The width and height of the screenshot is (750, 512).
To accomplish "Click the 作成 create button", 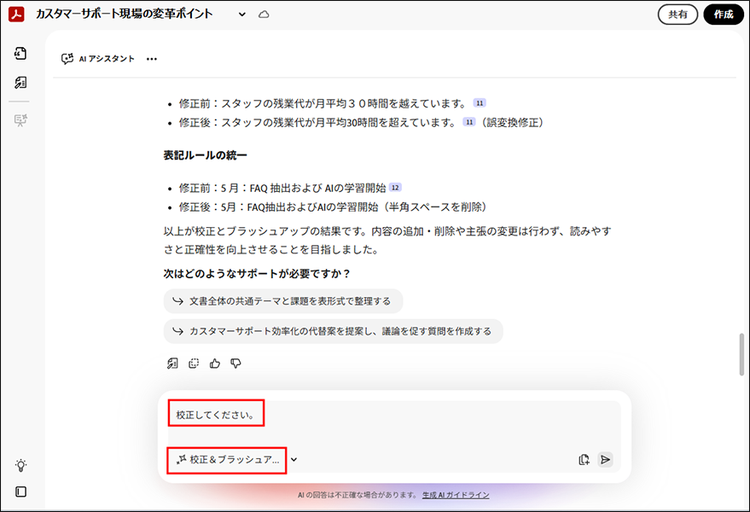I will 723,14.
